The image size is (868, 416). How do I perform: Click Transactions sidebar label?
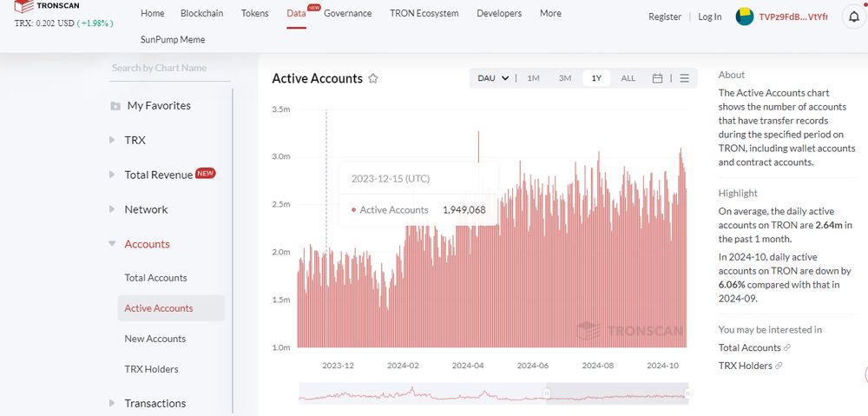(x=155, y=403)
